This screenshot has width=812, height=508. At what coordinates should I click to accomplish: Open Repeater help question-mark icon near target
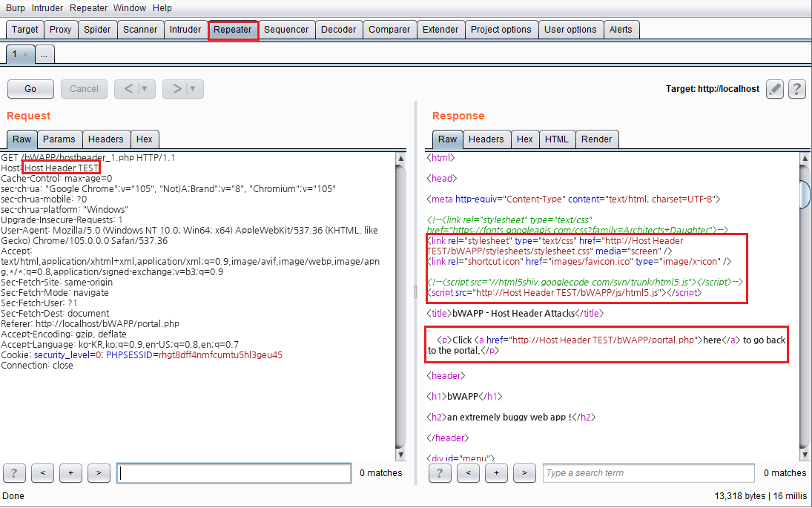[x=796, y=89]
